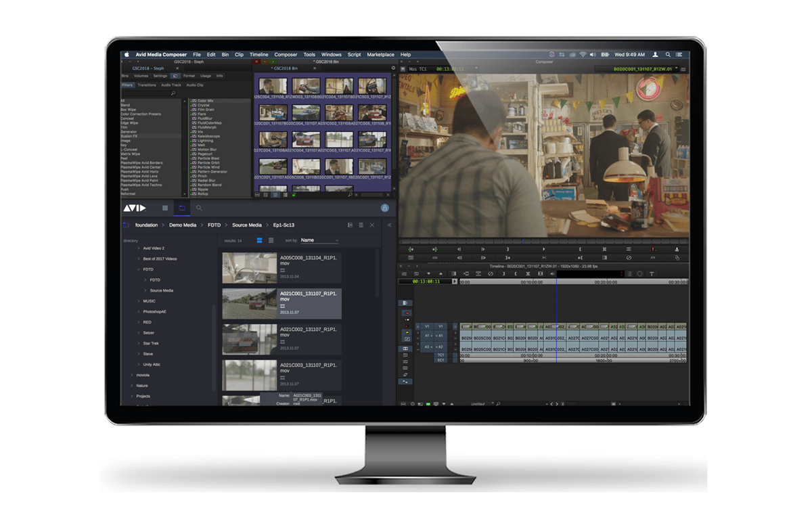
Task: Click the Play button in Composer controls
Action: pyautogui.click(x=543, y=249)
